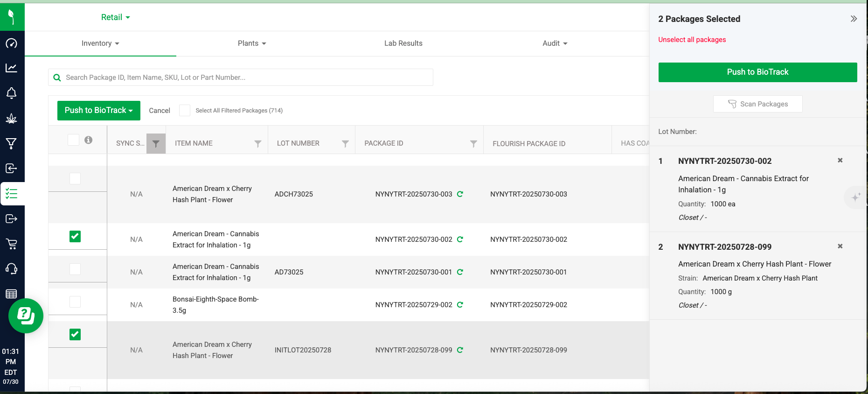868x394 pixels.
Task: Check the Bonsai-Eighth-Space Bomb row
Action: (x=75, y=302)
